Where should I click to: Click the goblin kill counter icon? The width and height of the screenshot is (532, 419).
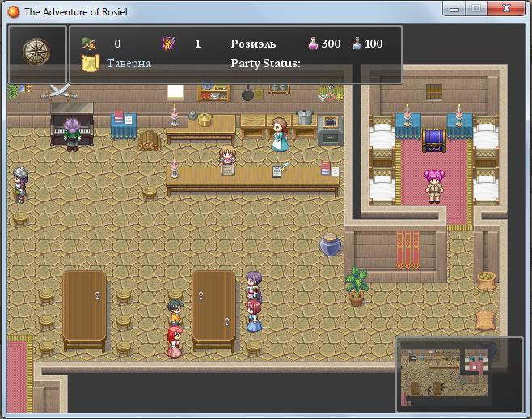click(x=89, y=44)
